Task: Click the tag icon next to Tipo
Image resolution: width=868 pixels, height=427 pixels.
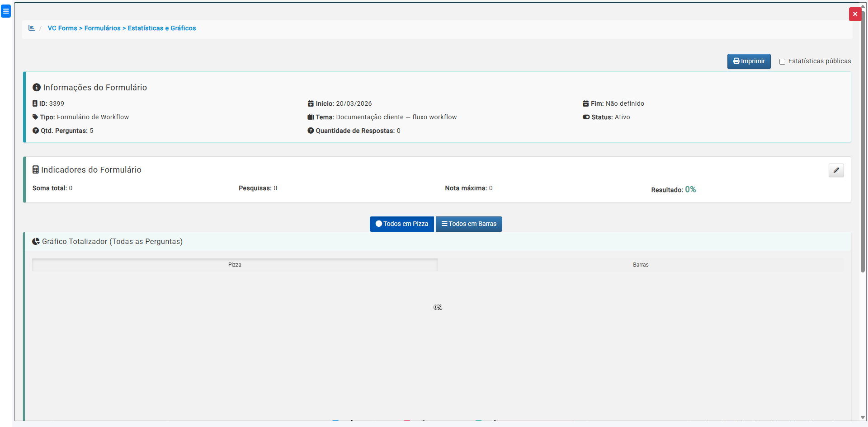Action: [35, 117]
